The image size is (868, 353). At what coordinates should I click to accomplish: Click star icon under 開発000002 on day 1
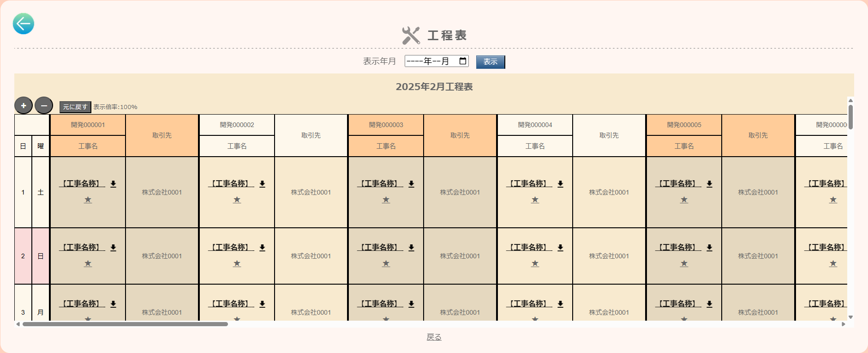(237, 200)
